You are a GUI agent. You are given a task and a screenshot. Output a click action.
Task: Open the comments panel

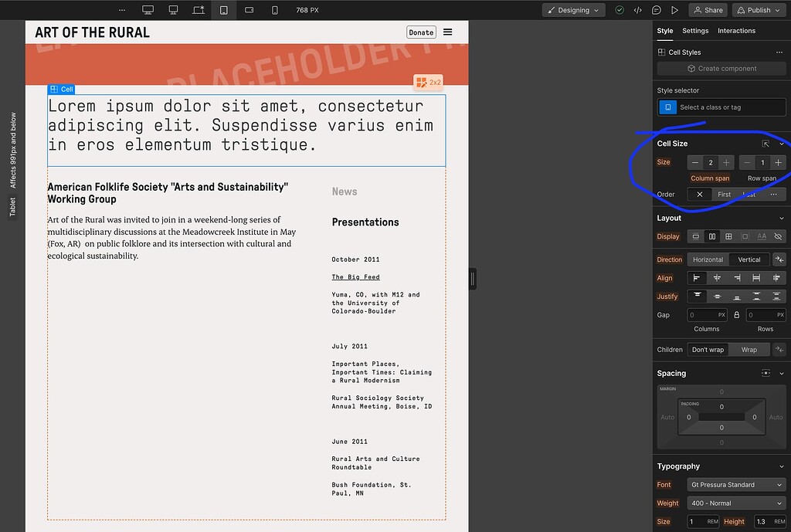coord(656,10)
